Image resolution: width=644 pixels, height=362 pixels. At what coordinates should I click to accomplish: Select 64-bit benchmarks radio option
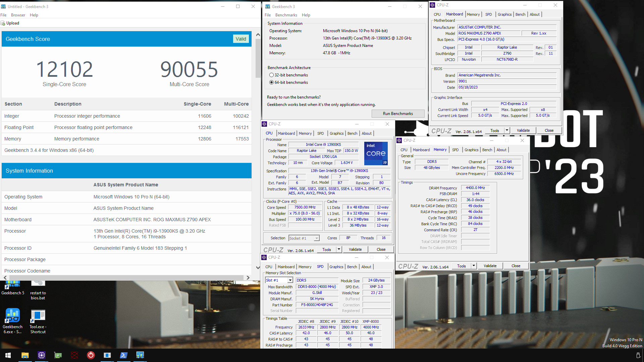click(x=272, y=82)
